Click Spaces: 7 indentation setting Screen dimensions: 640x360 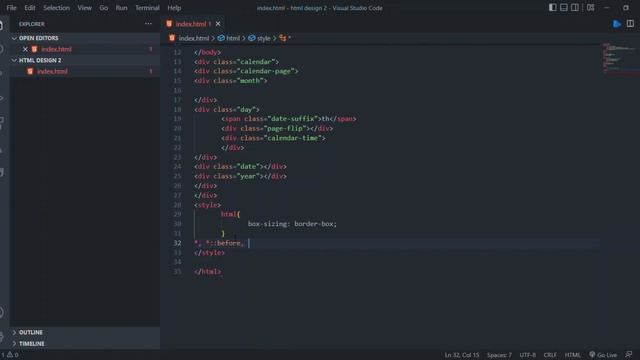click(499, 355)
